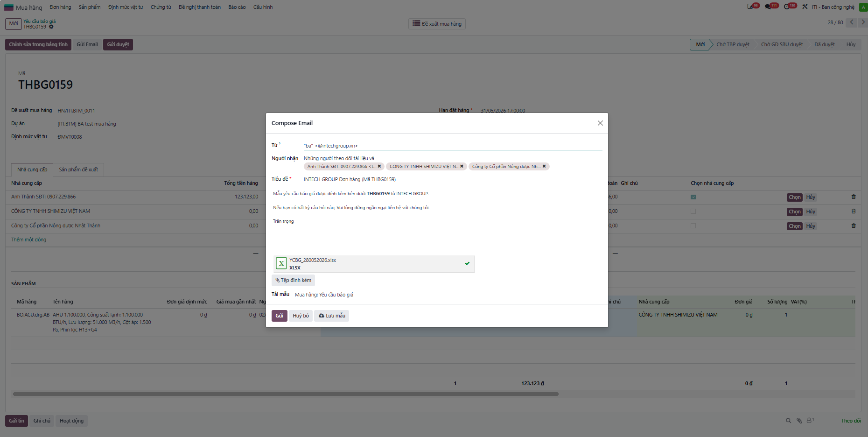868x437 pixels.
Task: Remove recipient Anh Thành from the email
Action: (x=379, y=166)
